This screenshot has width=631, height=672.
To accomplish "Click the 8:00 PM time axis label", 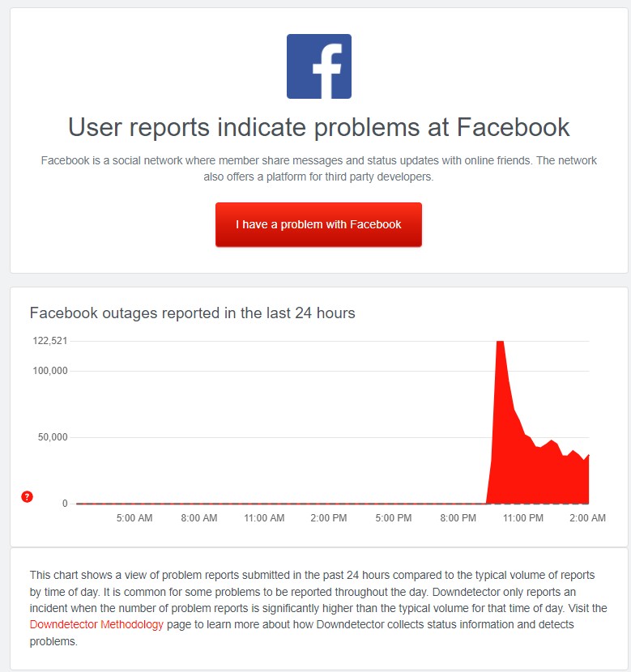I will (458, 517).
